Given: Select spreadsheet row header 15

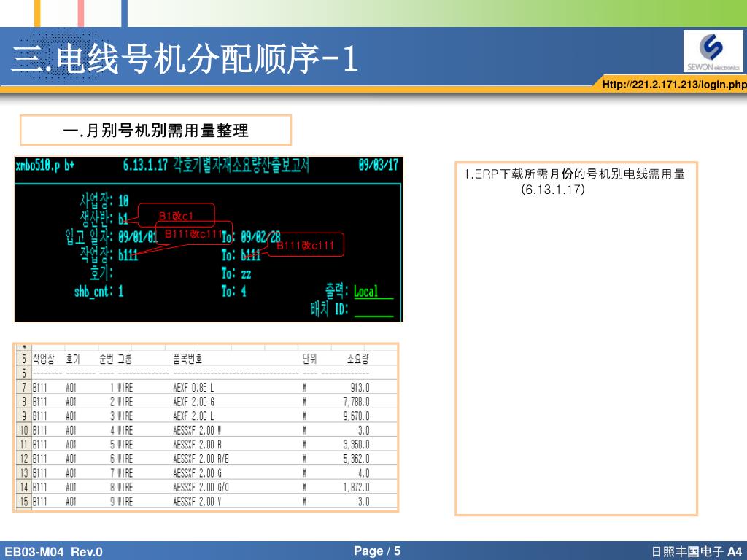Looking at the screenshot, I should point(24,502).
